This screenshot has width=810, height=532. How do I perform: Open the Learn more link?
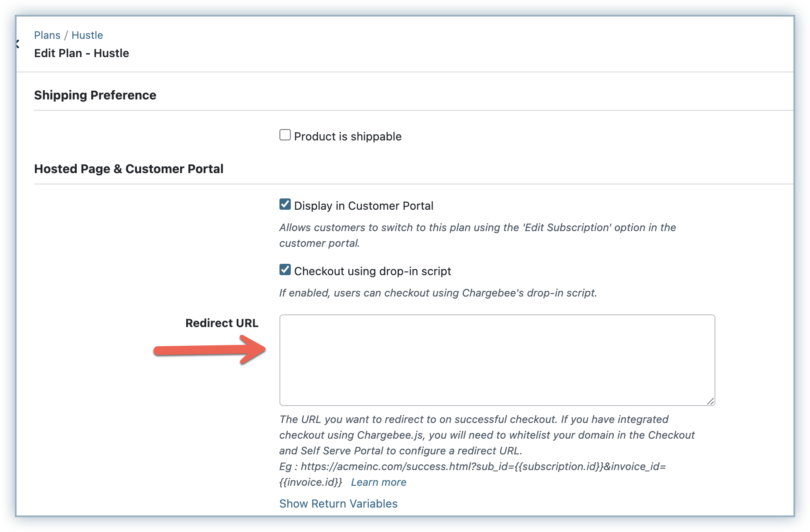click(378, 482)
